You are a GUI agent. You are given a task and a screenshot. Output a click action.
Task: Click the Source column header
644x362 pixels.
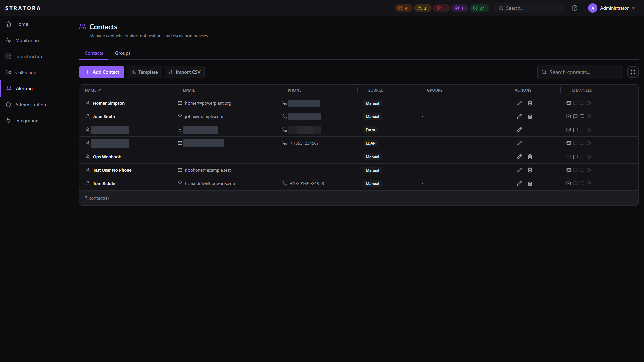pyautogui.click(x=375, y=90)
